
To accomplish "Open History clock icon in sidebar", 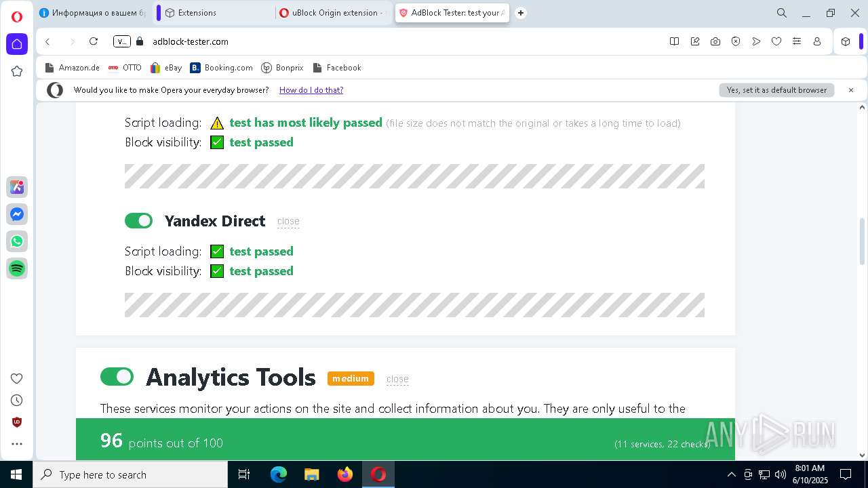I will [17, 400].
